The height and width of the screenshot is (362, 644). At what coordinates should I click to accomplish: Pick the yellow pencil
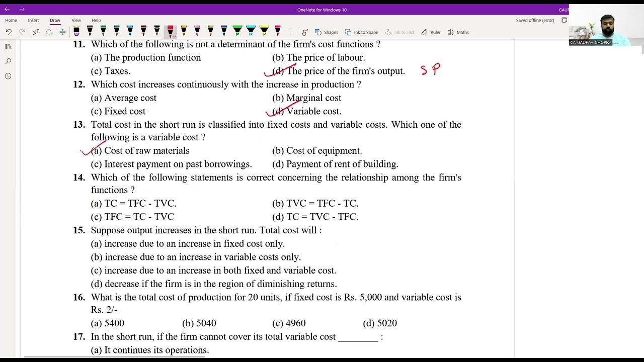click(x=184, y=32)
